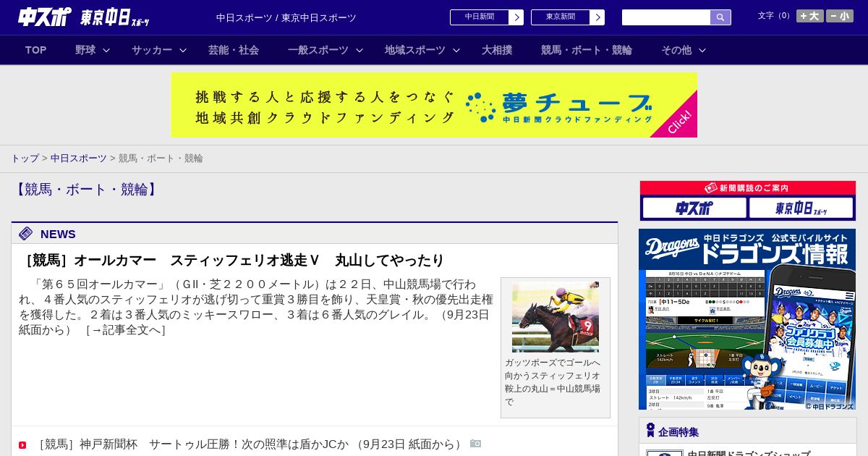
Task: Go to 中日スポーツ breadcrumb link
Action: [x=79, y=158]
